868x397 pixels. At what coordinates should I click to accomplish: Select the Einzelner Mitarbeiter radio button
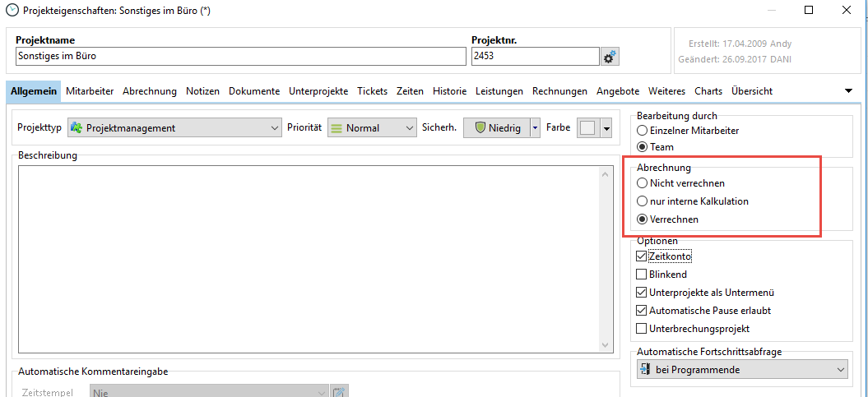(x=643, y=131)
